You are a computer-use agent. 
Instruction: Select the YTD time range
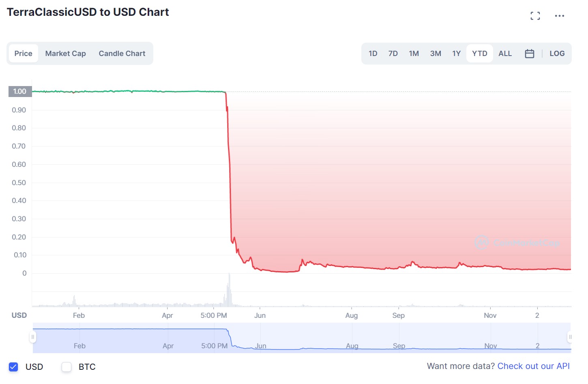coord(479,53)
